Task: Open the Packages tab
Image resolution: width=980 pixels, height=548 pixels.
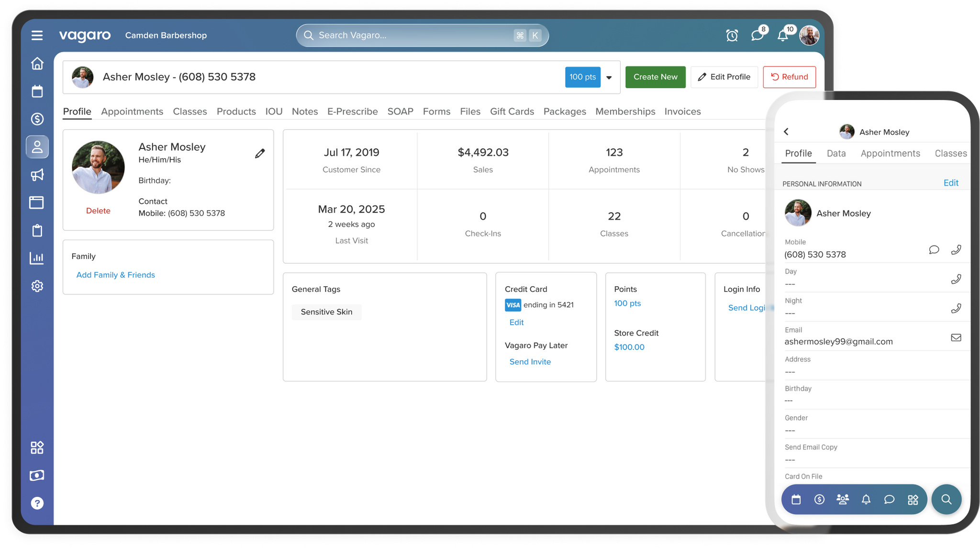Action: pos(565,112)
